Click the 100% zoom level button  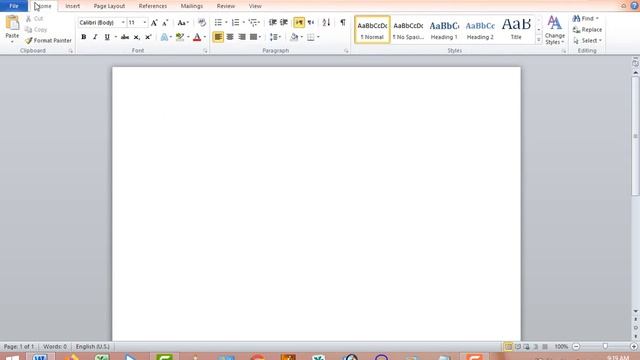click(561, 347)
